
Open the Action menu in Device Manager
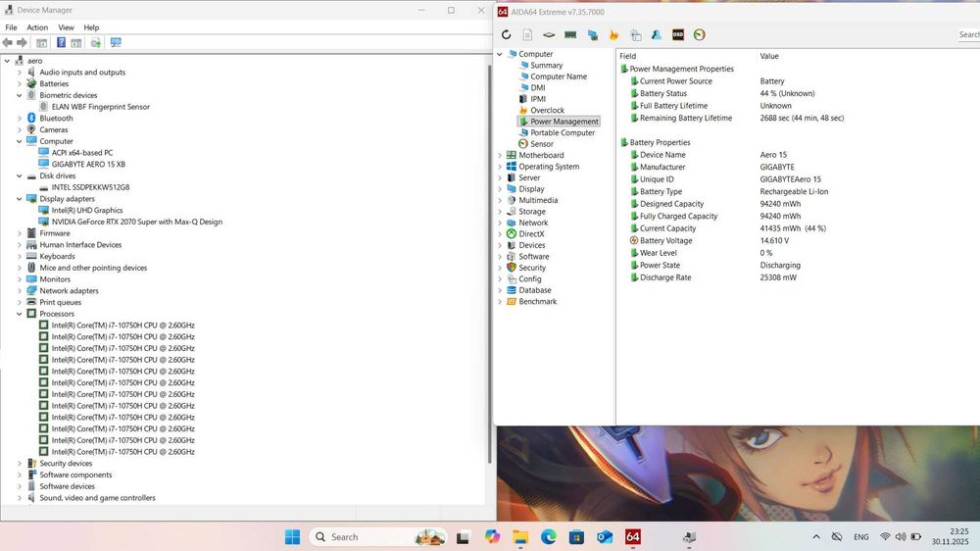(37, 27)
